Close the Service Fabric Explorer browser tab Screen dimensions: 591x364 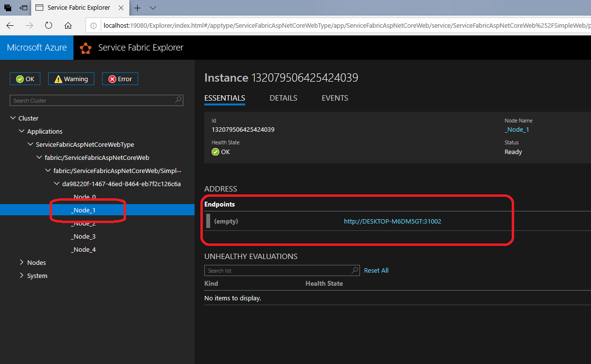121,8
